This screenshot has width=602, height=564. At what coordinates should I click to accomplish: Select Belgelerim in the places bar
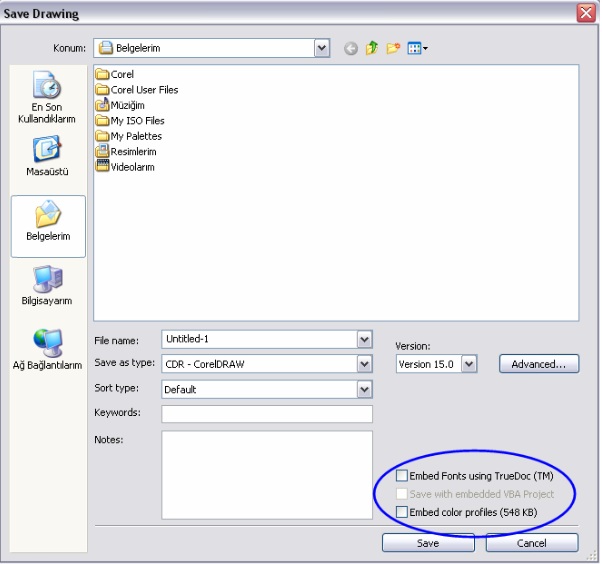(x=48, y=226)
